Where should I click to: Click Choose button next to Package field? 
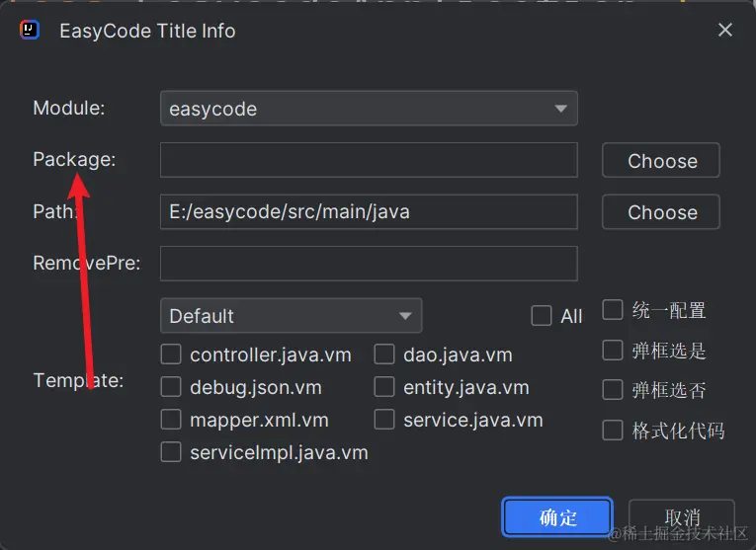tap(661, 160)
